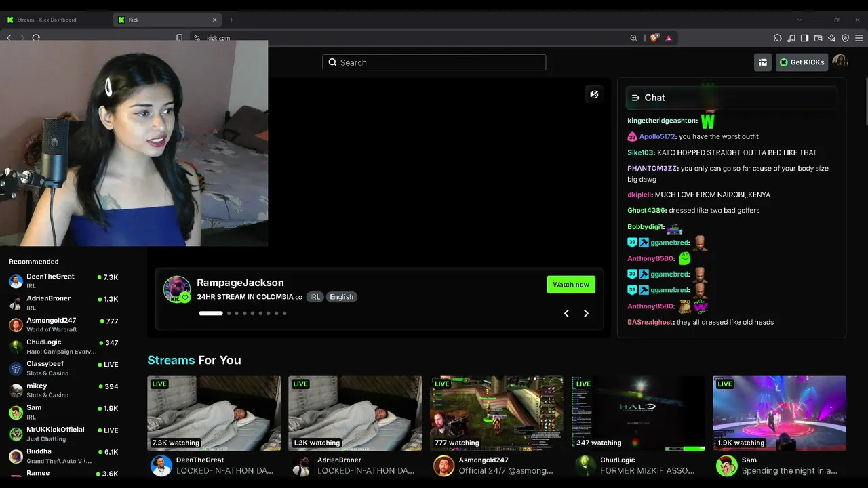
Task: Click the Kick search field
Action: tap(434, 62)
